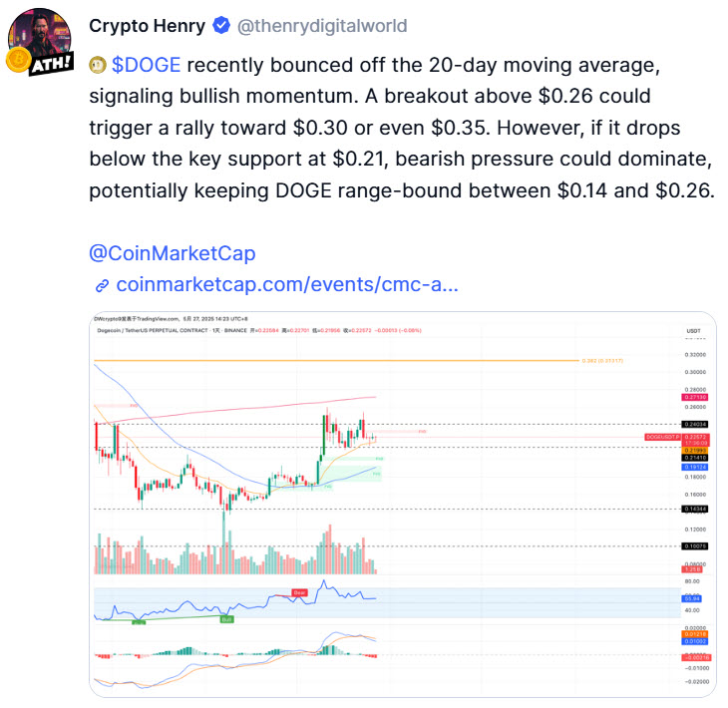Viewport: 728px width, 708px height.
Task: Click the red DOGEUSDT.P price tag
Action: point(662,438)
